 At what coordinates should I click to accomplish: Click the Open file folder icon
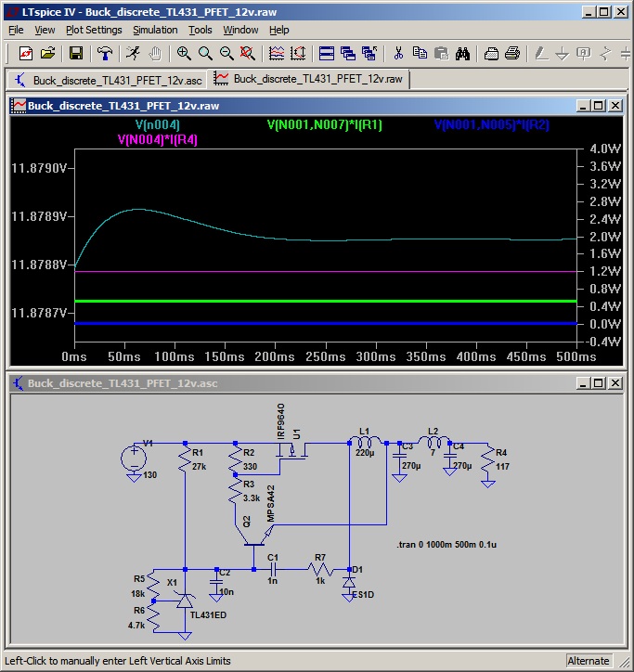(x=47, y=53)
